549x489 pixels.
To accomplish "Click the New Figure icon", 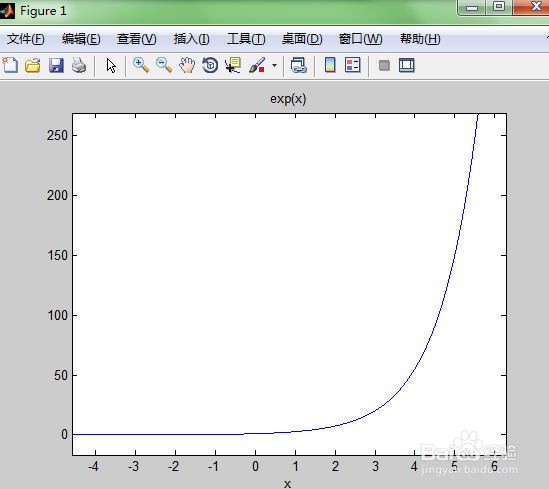I will click(10, 65).
